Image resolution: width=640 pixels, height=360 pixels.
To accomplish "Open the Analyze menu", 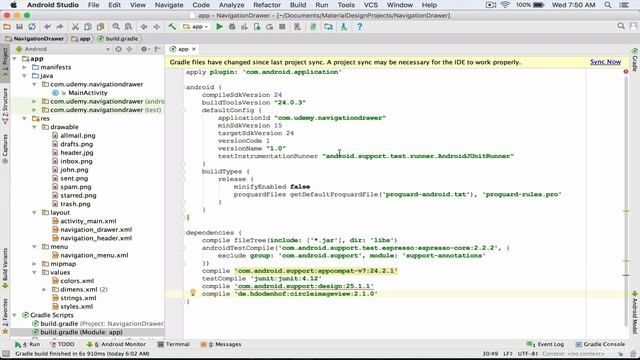I will [x=231, y=5].
